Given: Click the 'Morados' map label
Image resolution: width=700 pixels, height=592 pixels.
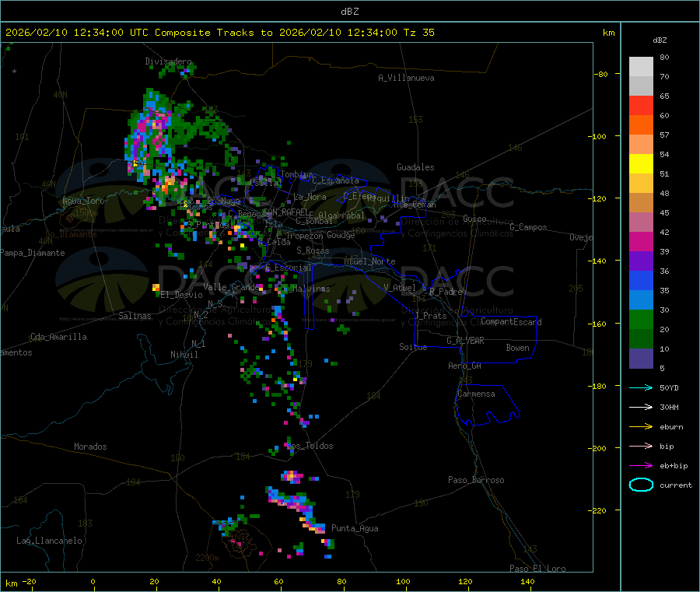Looking at the screenshot, I should click(91, 447).
